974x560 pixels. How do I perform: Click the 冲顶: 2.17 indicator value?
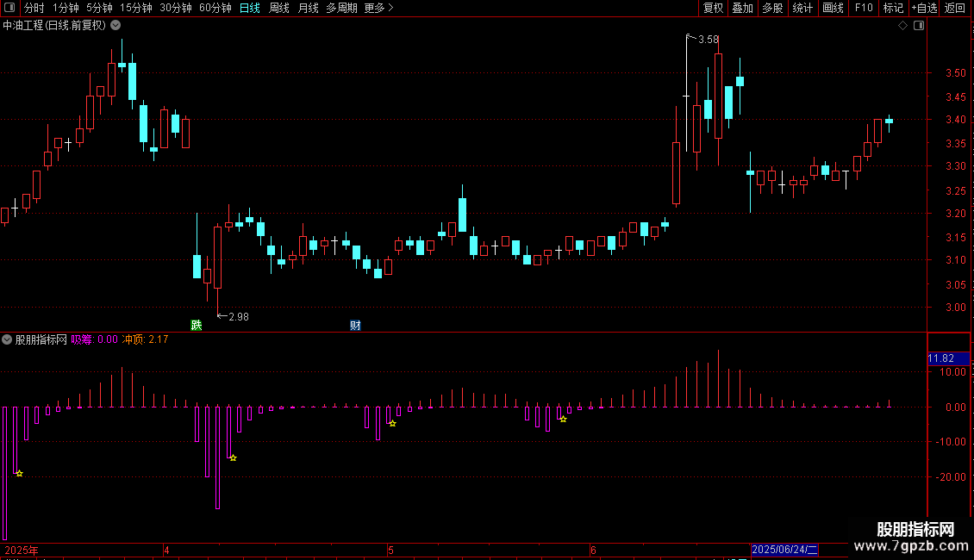point(146,339)
